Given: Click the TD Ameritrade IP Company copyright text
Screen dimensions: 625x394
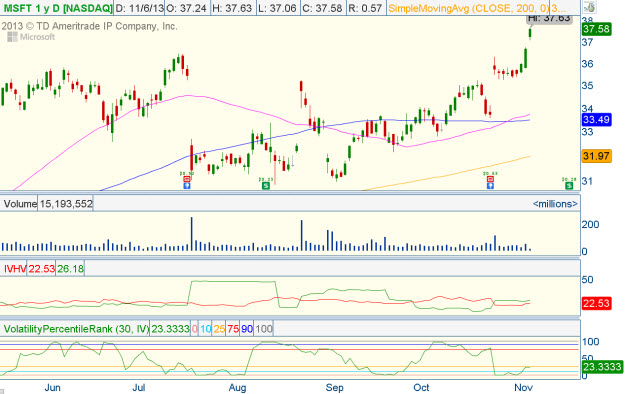Looking at the screenshot, I should click(x=89, y=26).
